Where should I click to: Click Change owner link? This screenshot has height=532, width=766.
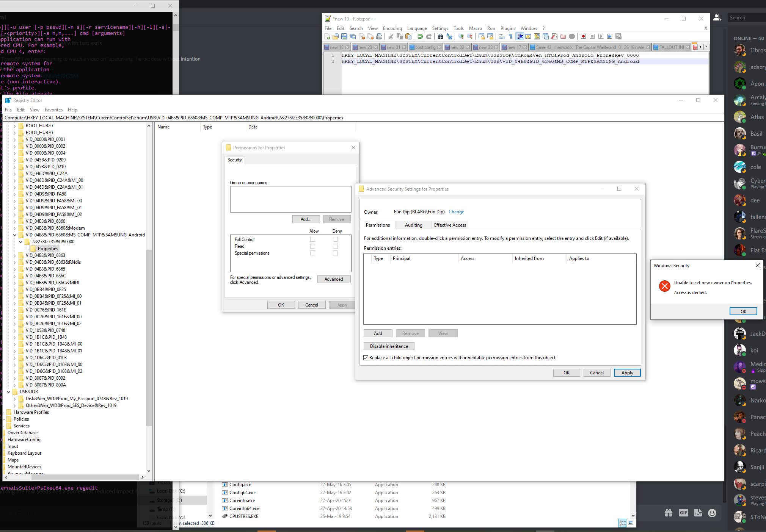pos(456,212)
